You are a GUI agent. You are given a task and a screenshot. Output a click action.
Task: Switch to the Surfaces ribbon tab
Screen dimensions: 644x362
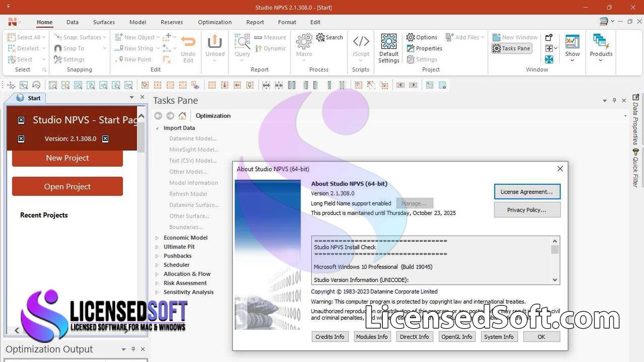pos(104,22)
